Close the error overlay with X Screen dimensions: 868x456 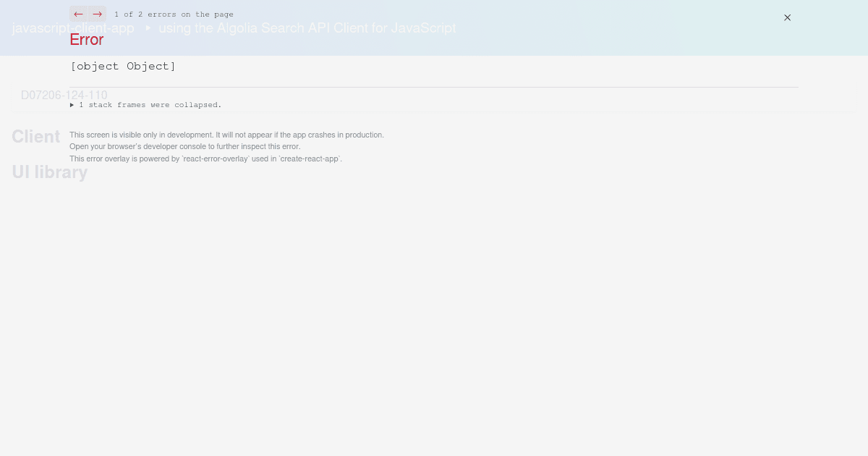coord(787,17)
